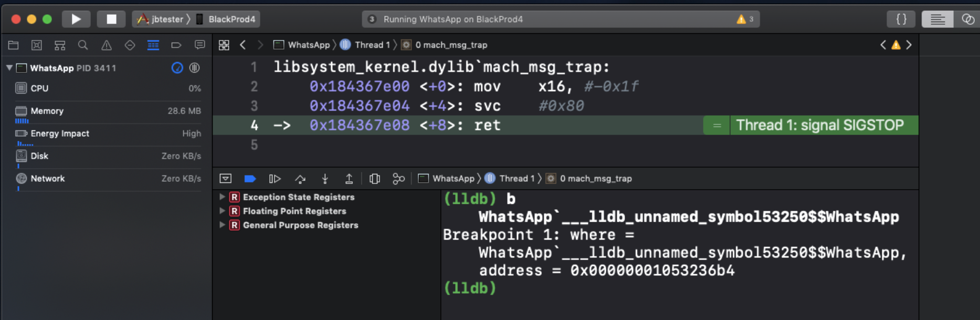
Task: Show the Issue navigator
Action: coord(107,45)
